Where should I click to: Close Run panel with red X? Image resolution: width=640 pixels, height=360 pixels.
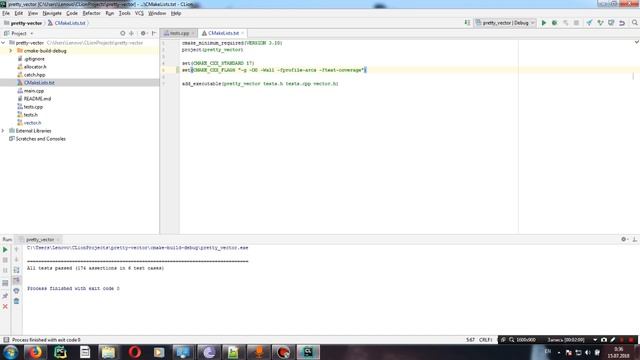5,306
